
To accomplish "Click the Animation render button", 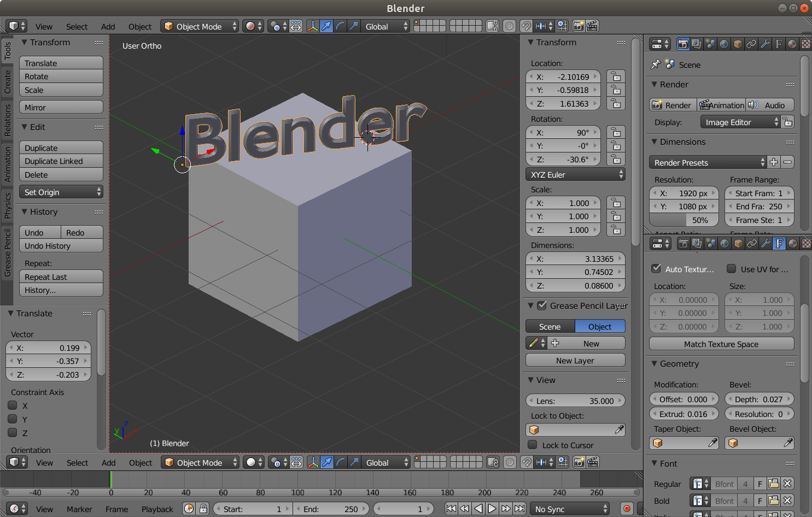I will 722,105.
